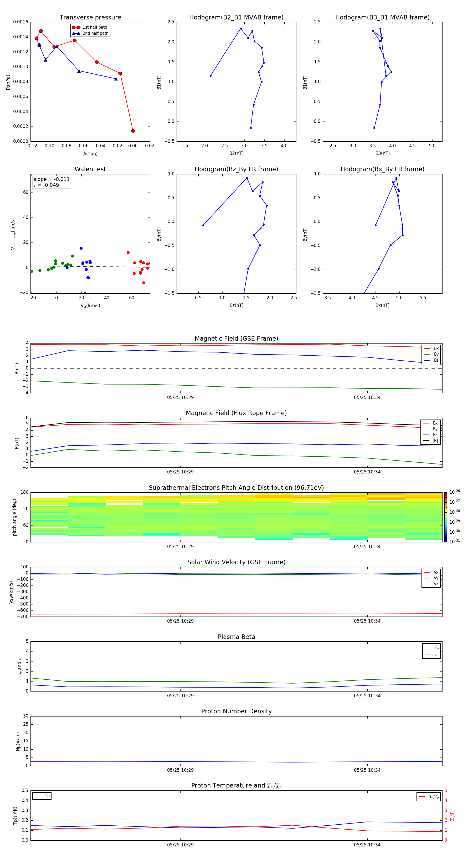
Task: Click 'Hodogram(Bx_By FR frame)' title
Action: pyautogui.click(x=382, y=169)
